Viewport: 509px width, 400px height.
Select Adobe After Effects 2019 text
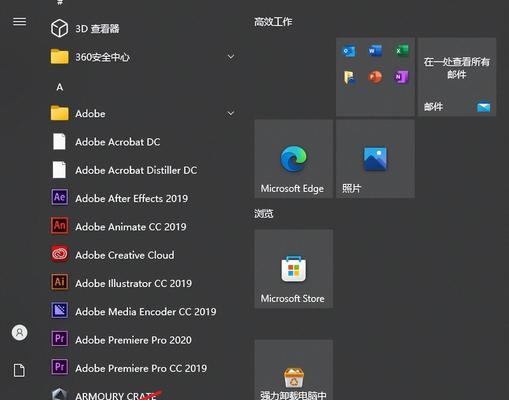point(132,199)
